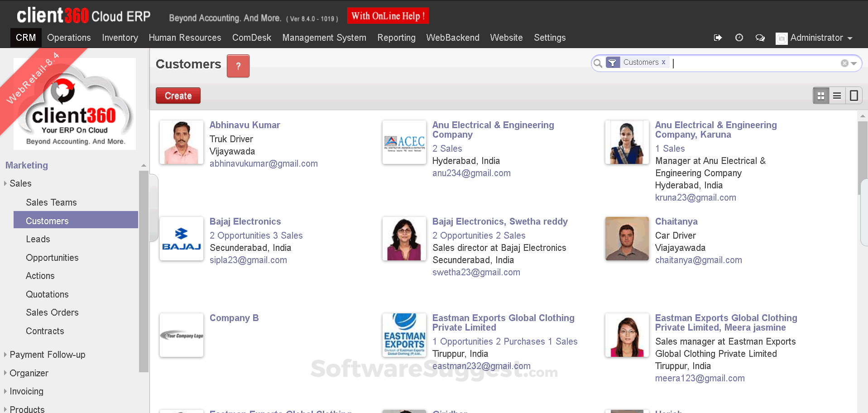Click the red question mark help icon

pos(238,66)
